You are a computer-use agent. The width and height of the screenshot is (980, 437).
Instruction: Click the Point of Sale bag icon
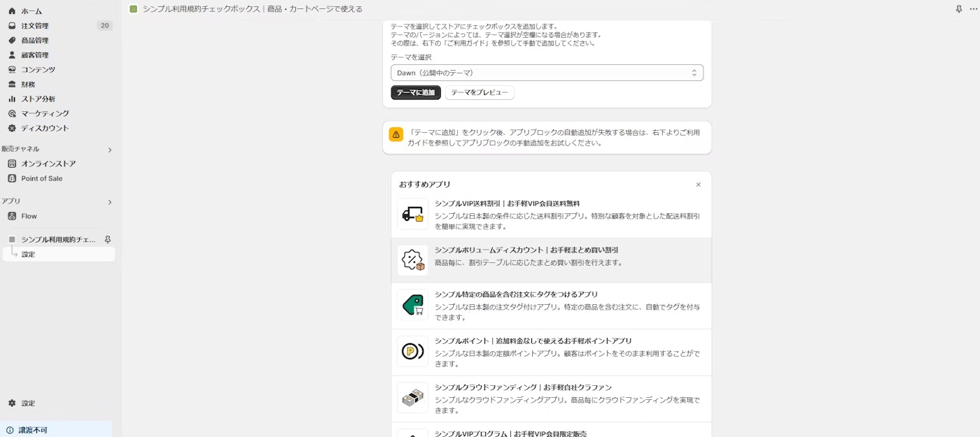[x=12, y=178]
